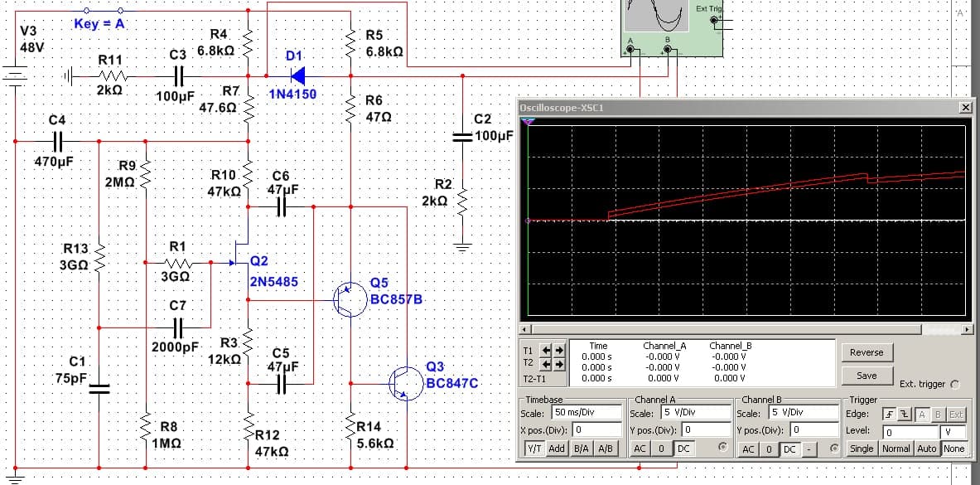Select the R2 2kΩ resistor symbol
This screenshot has height=485, width=980.
coord(462,201)
